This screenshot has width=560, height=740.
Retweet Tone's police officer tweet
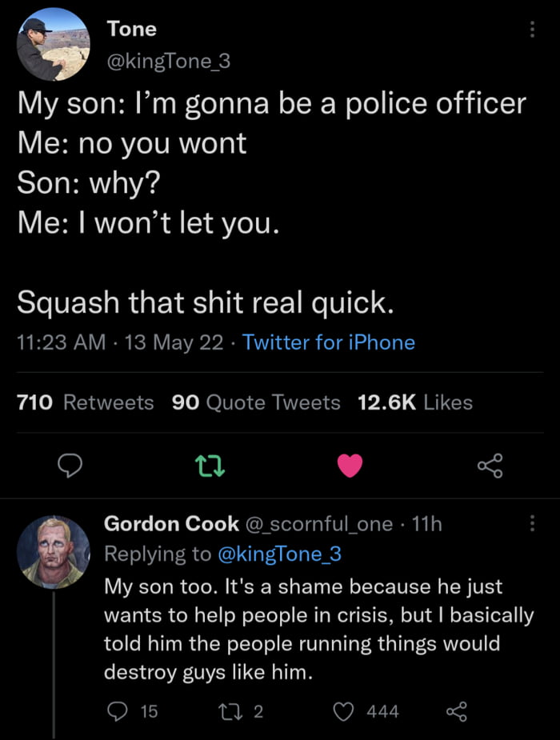tap(210, 465)
